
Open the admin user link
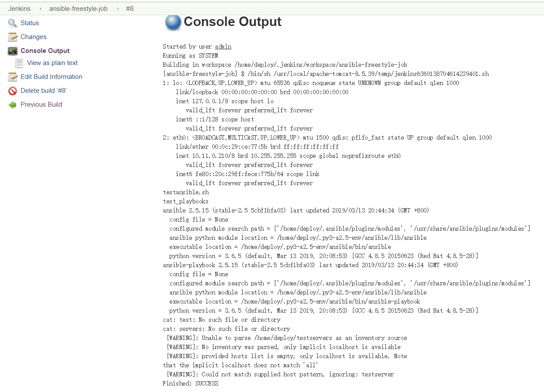[x=223, y=46]
